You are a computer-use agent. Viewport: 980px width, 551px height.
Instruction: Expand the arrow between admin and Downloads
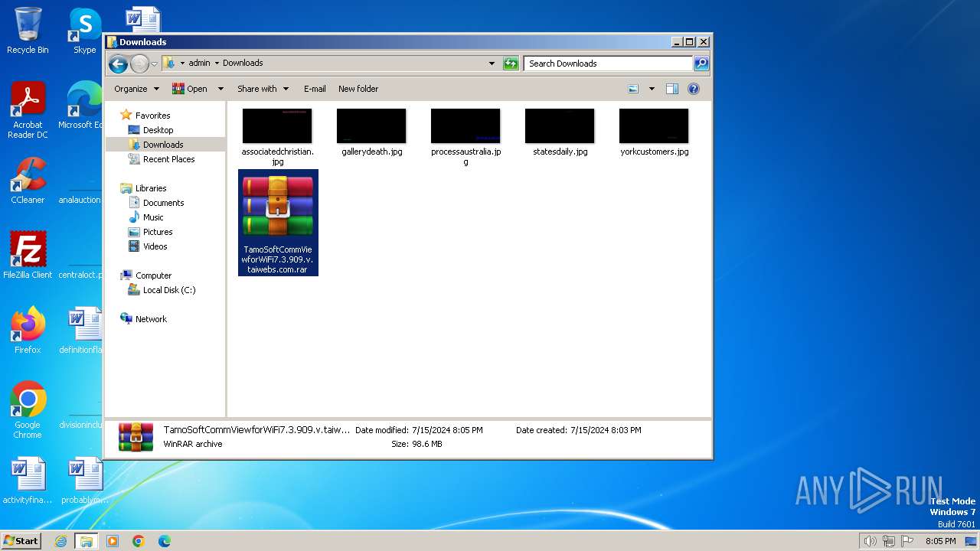217,64
